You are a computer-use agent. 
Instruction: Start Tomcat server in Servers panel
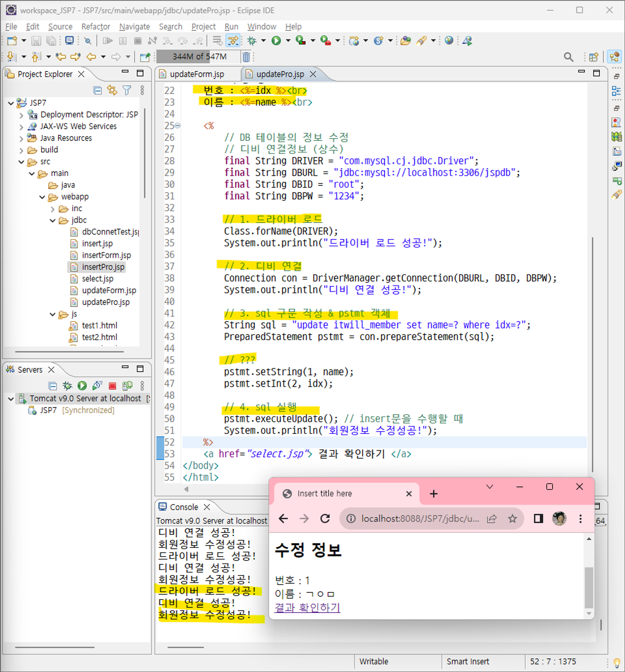pyautogui.click(x=82, y=386)
